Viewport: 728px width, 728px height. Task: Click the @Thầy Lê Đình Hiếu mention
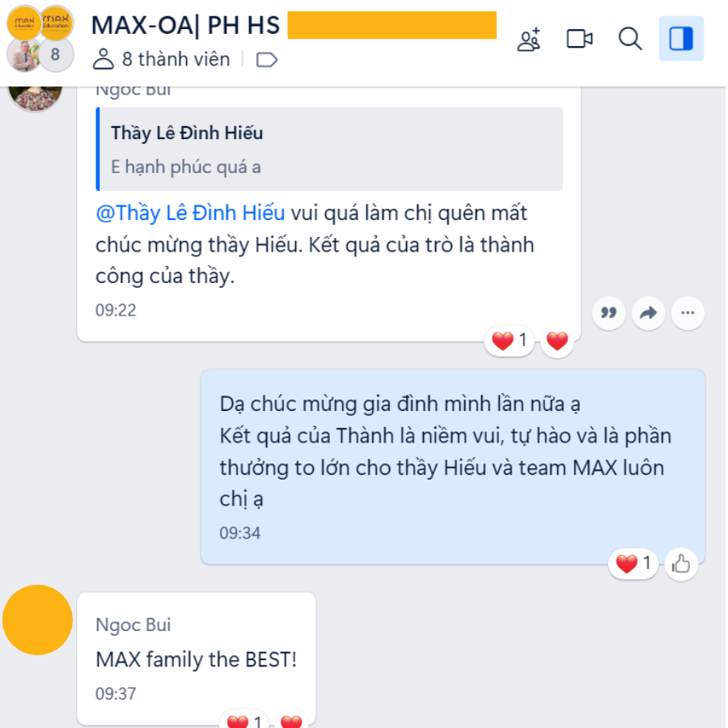click(x=190, y=213)
